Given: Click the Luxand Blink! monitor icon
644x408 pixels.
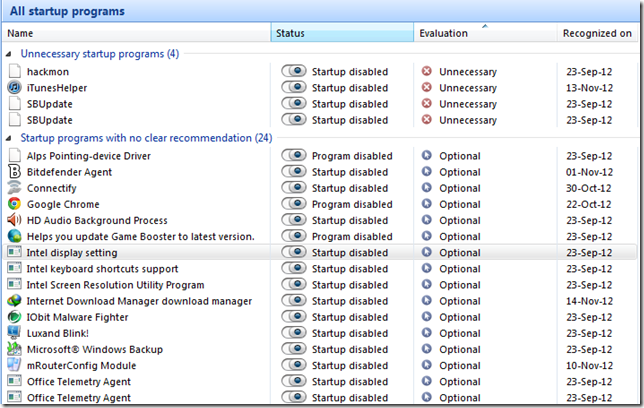Looking at the screenshot, I should (x=14, y=333).
